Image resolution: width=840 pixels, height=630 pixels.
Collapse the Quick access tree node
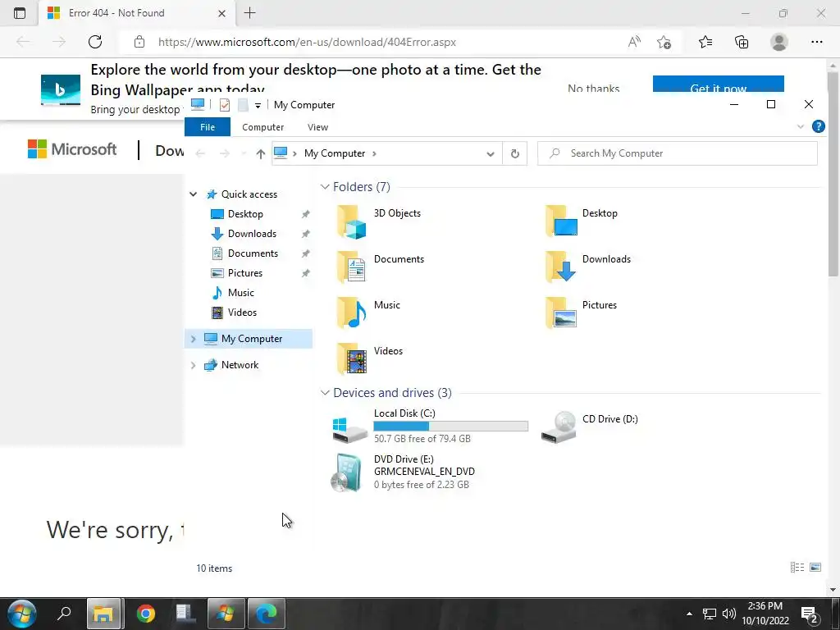194,194
